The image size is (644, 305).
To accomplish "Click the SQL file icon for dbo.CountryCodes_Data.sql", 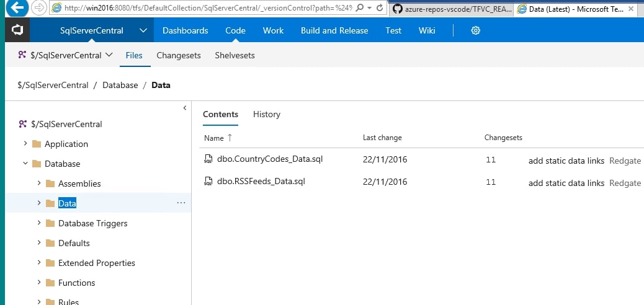I will 208,159.
